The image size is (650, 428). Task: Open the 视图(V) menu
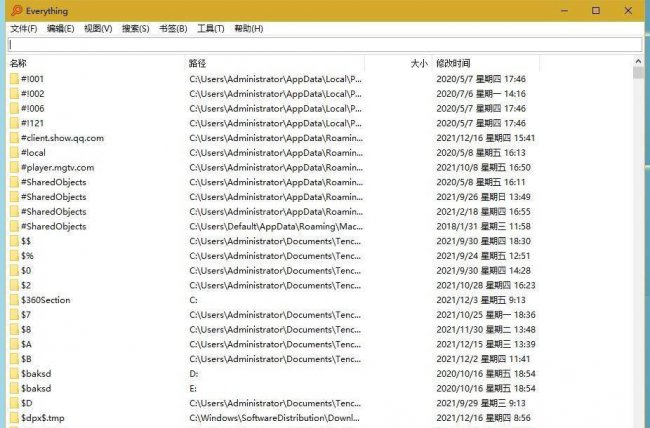(x=98, y=29)
